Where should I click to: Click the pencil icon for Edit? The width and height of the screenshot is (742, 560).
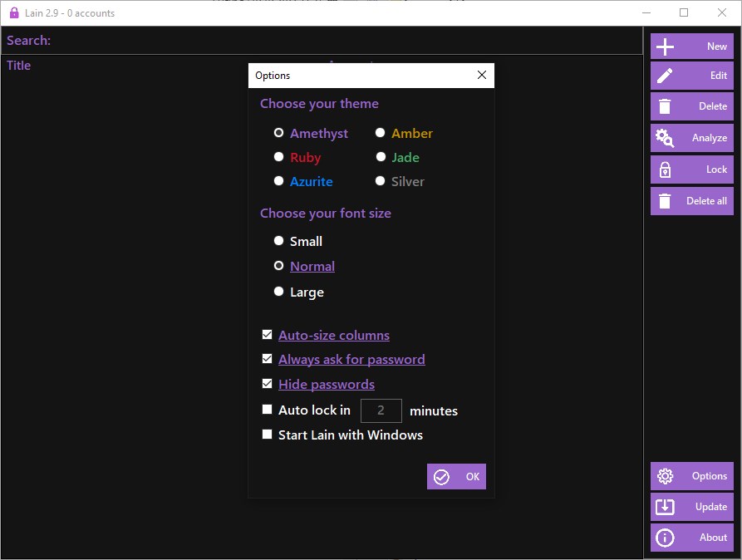click(665, 76)
